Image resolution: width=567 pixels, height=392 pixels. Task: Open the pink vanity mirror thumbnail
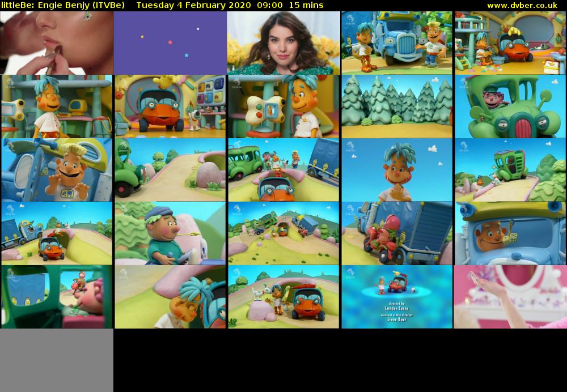pyautogui.click(x=510, y=297)
